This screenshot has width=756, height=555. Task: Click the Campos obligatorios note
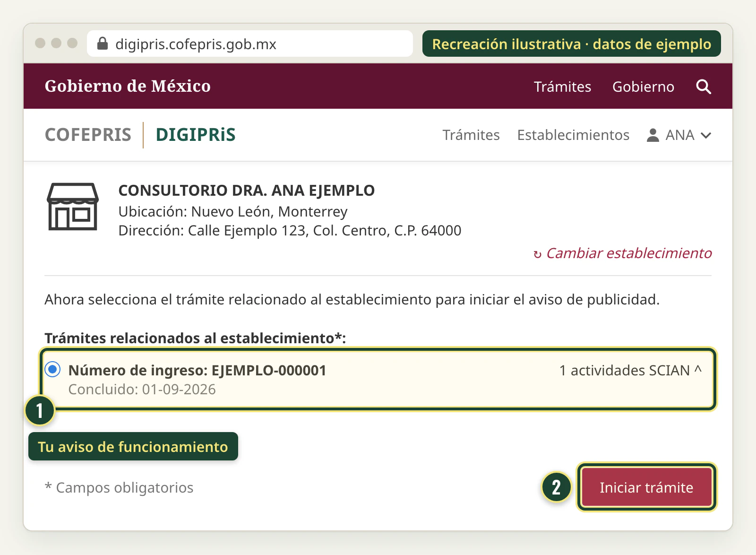point(119,487)
